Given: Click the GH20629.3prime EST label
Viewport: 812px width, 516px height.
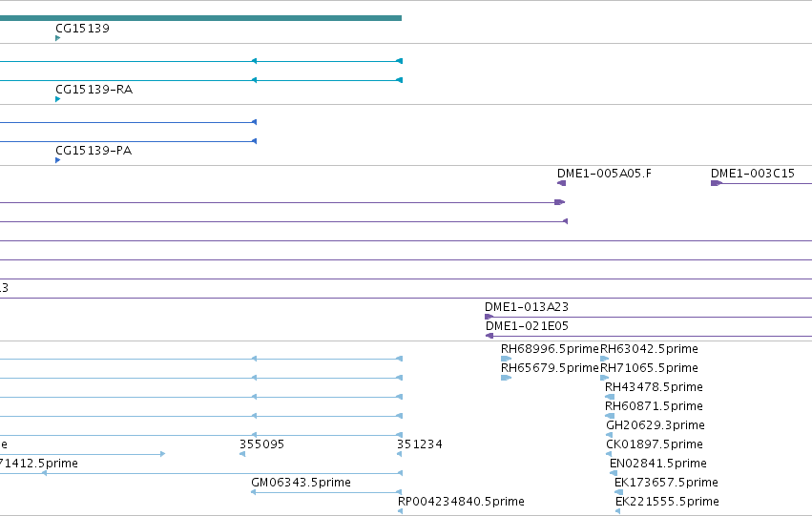Looking at the screenshot, I should point(656,424).
